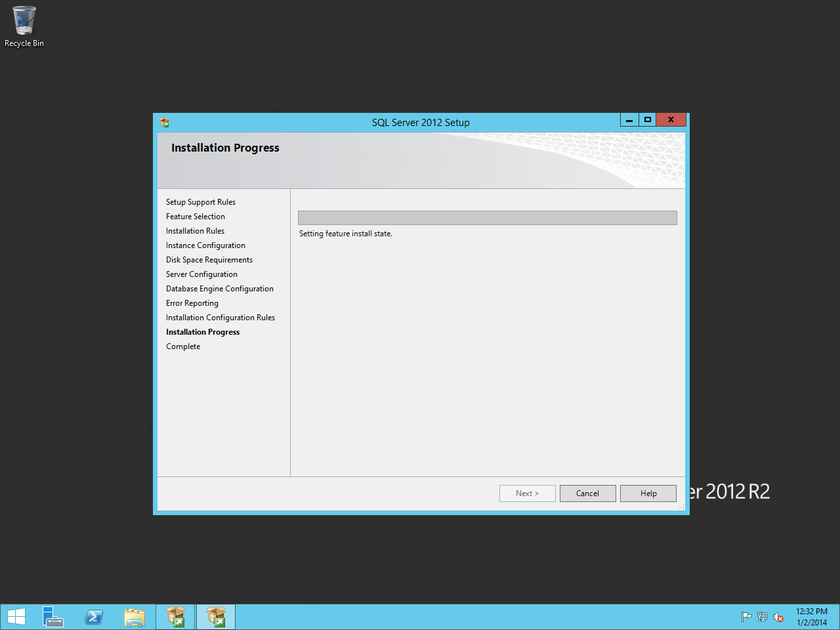Open the Recycle Bin desktop icon
Screen dimensions: 840x630
click(x=24, y=26)
